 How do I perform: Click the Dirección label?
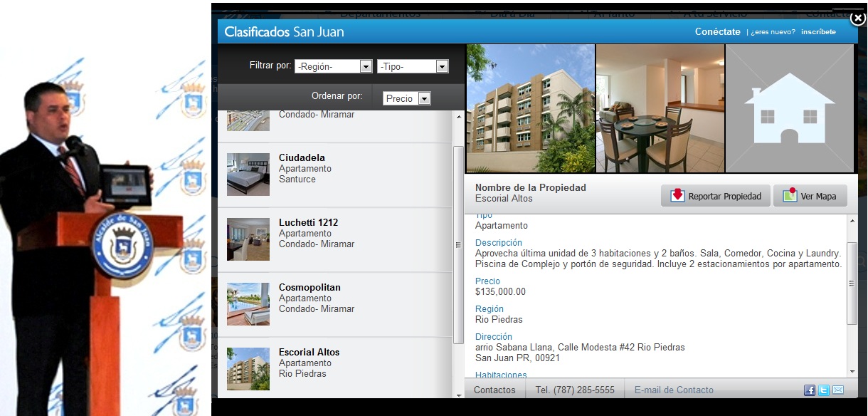click(x=494, y=336)
